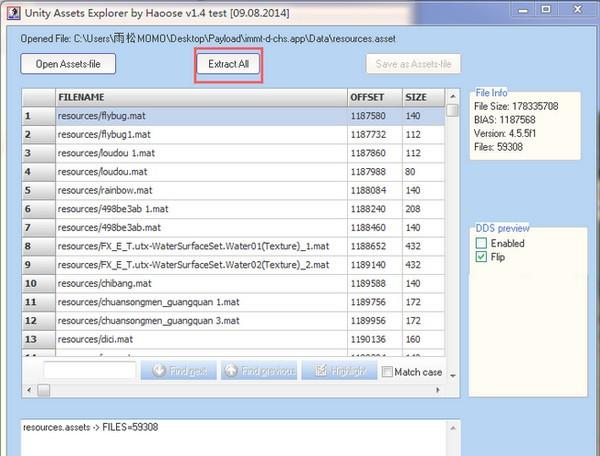The image size is (600, 456).
Task: Extract all files with Extract All
Action: coord(228,64)
